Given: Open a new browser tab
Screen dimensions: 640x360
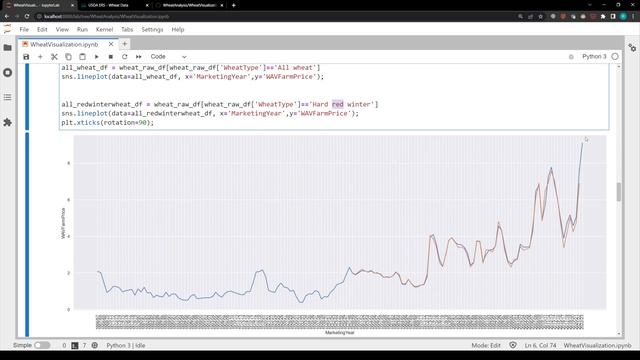Looking at the screenshot, I should 233,5.
